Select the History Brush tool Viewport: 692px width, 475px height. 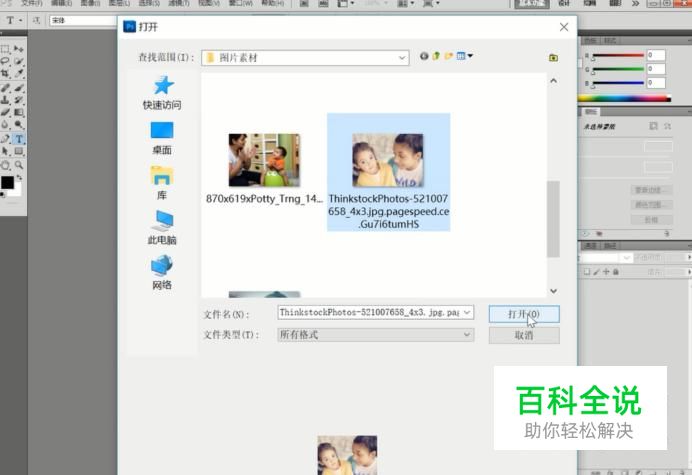19,100
